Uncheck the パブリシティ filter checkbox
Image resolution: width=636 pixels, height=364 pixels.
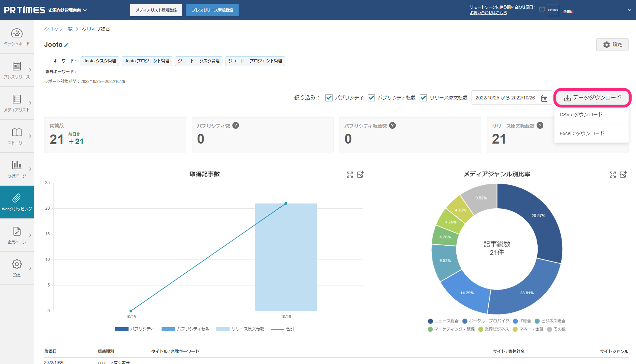(329, 98)
